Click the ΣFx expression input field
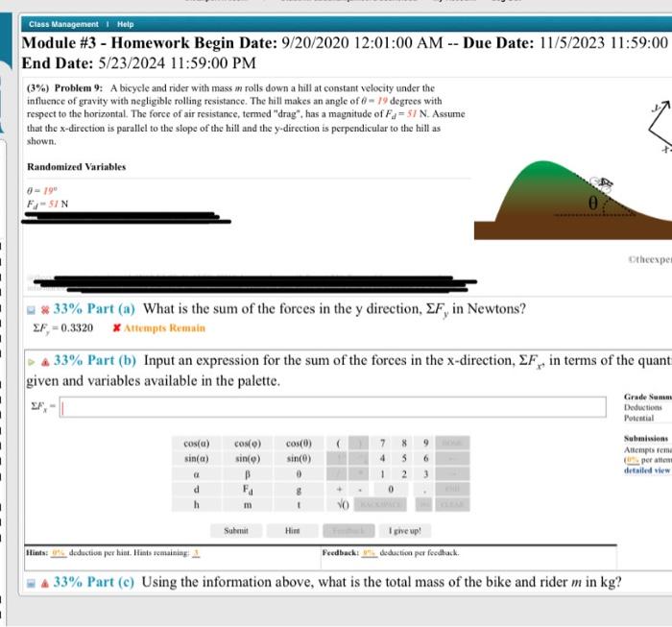The image size is (672, 627). tap(332, 407)
